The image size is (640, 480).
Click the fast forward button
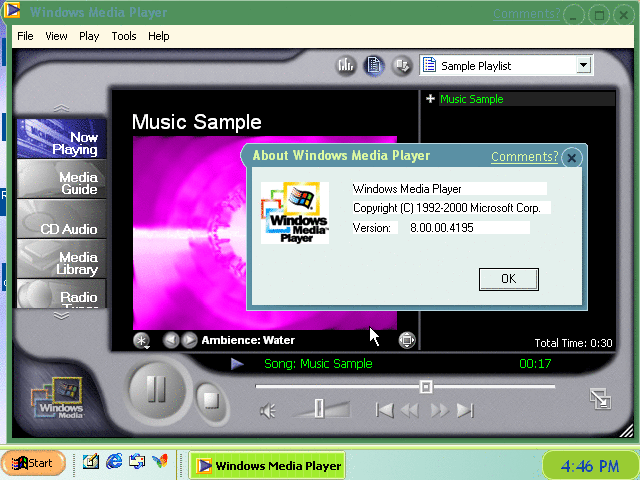point(439,410)
